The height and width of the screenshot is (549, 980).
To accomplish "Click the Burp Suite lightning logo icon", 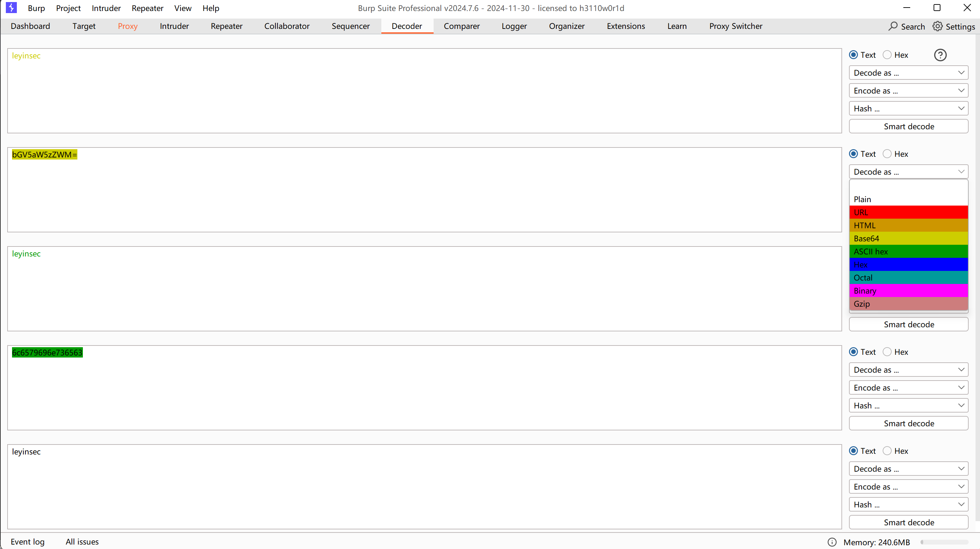I will [x=11, y=8].
